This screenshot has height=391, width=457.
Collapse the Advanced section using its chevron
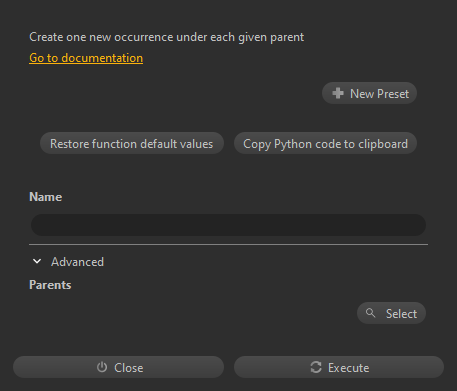[x=37, y=262]
